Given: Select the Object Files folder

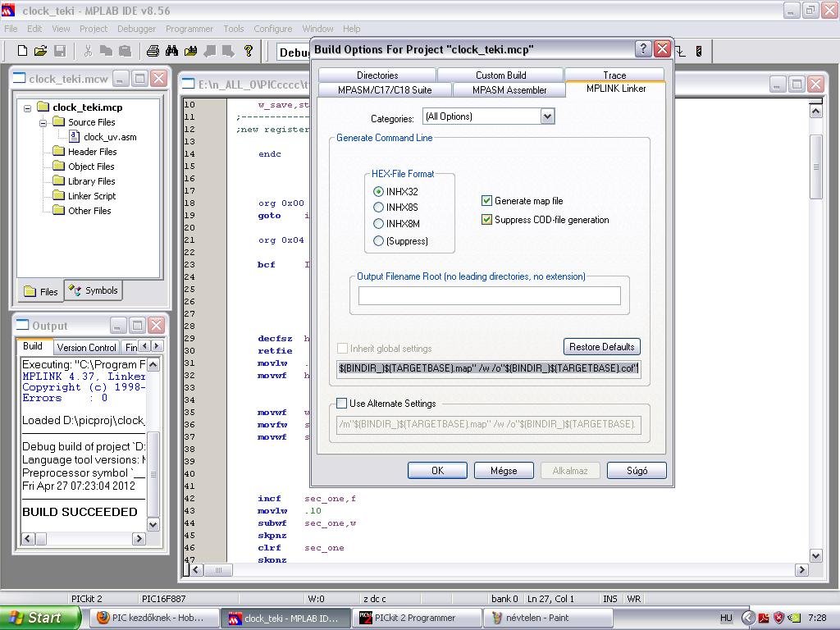Looking at the screenshot, I should 84,167.
